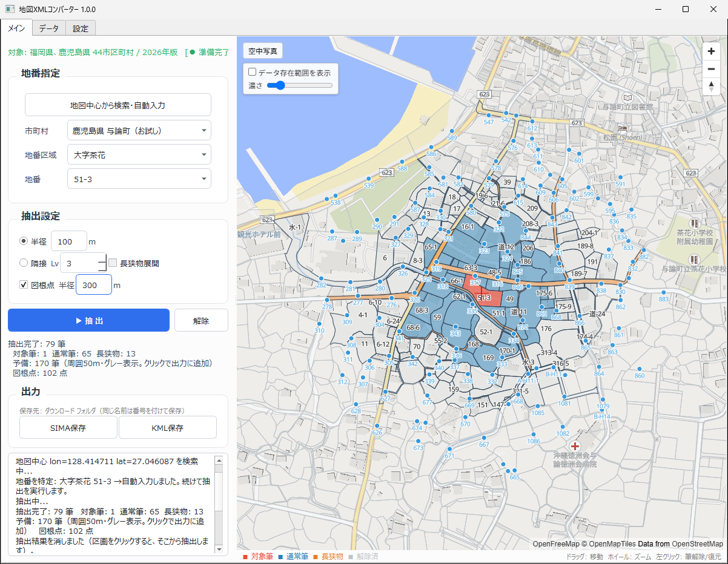Click the 623 road shield near the top

pyautogui.click(x=483, y=94)
